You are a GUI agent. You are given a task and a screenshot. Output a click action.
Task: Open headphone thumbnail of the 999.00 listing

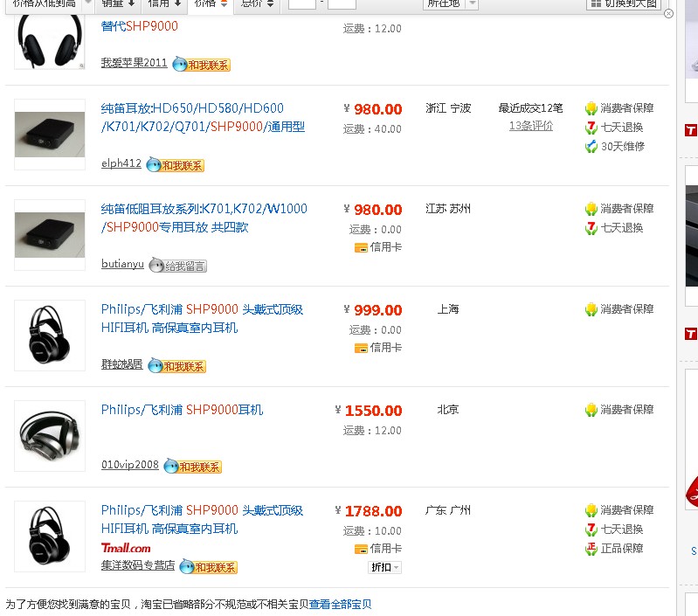tap(50, 336)
